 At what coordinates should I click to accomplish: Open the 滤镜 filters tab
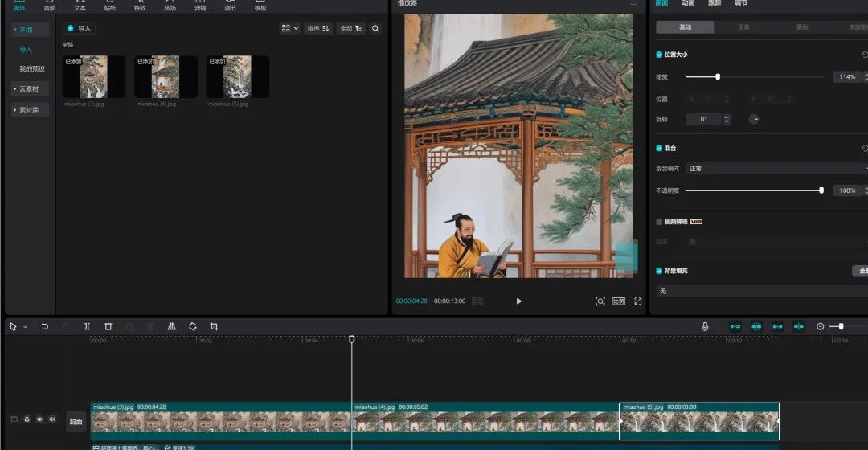200,6
